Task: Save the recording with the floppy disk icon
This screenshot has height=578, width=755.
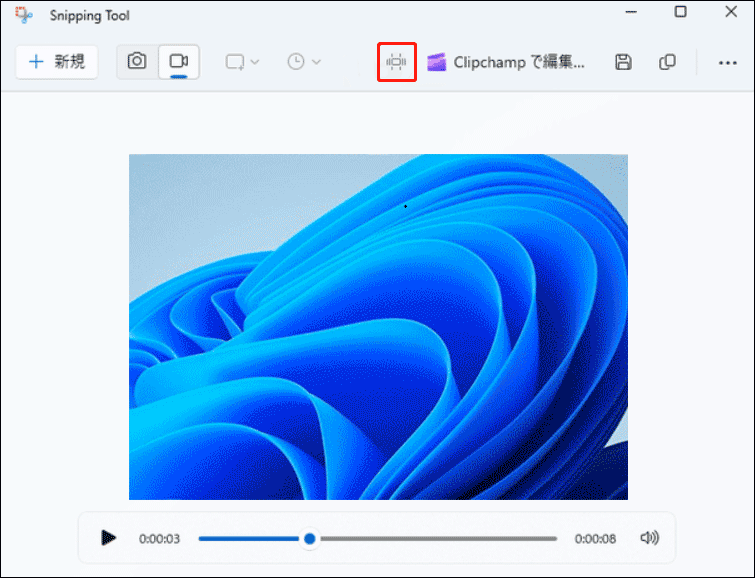Action: pos(623,62)
